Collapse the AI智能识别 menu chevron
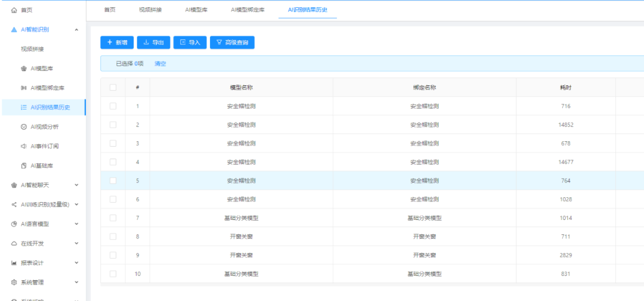Viewport: 644px width, 301px height. 76,30
